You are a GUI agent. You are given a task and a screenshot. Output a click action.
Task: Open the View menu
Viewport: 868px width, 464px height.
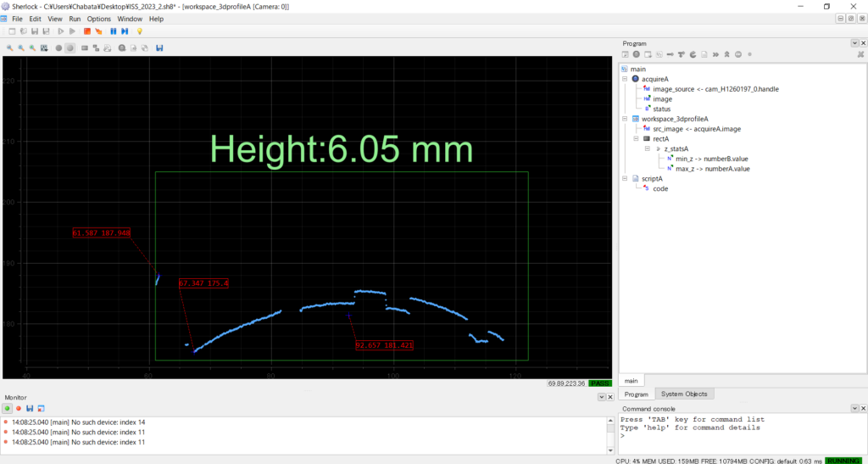(55, 19)
